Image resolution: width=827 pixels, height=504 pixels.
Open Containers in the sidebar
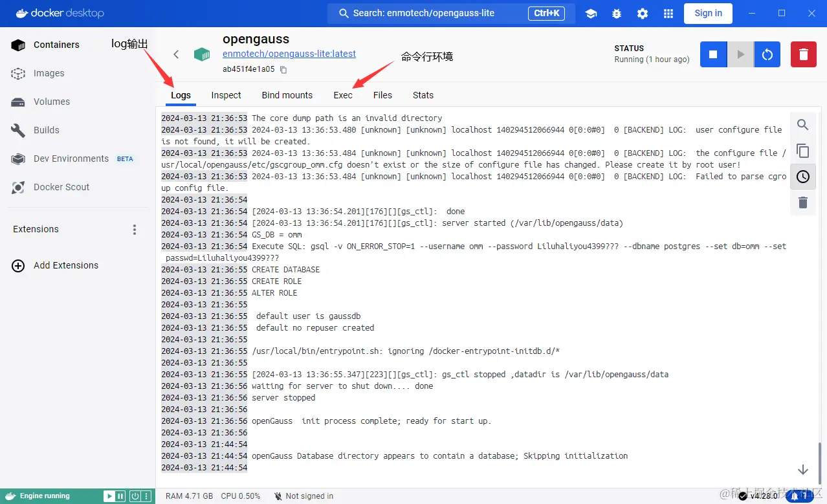(78, 45)
